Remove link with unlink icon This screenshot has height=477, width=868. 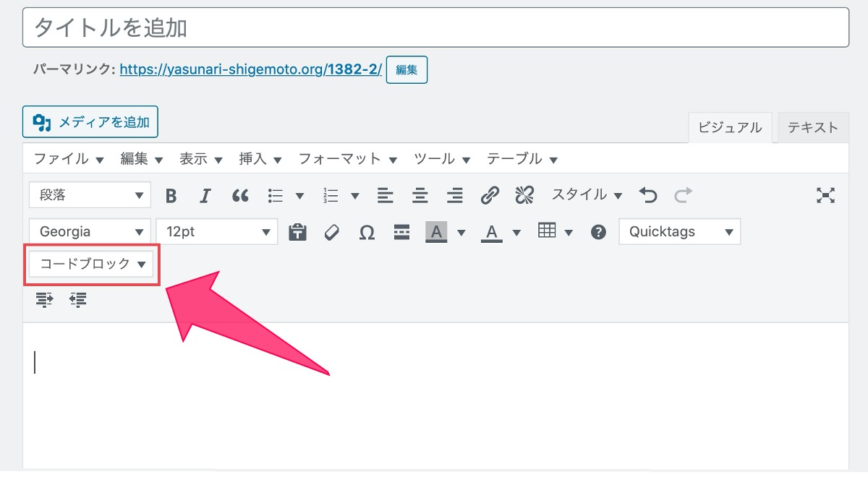[524, 195]
